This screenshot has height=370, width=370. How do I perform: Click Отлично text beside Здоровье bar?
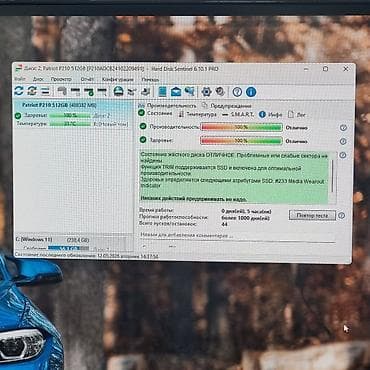297,141
